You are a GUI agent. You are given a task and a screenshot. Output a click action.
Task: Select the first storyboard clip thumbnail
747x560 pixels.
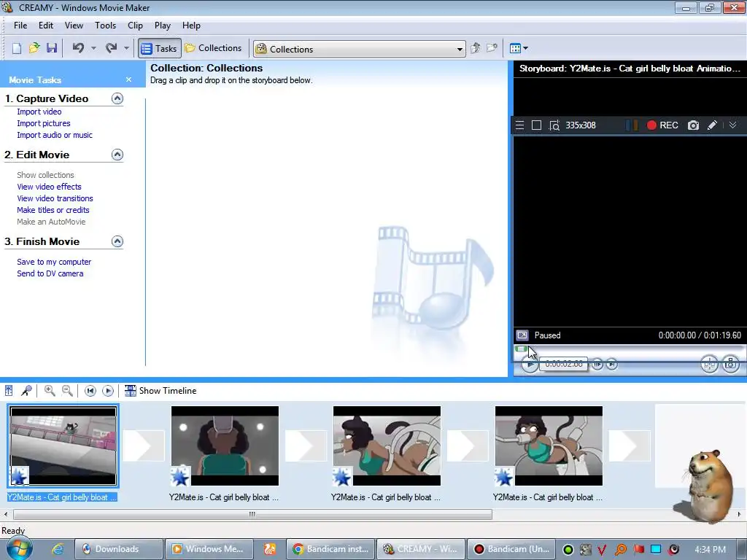point(63,446)
